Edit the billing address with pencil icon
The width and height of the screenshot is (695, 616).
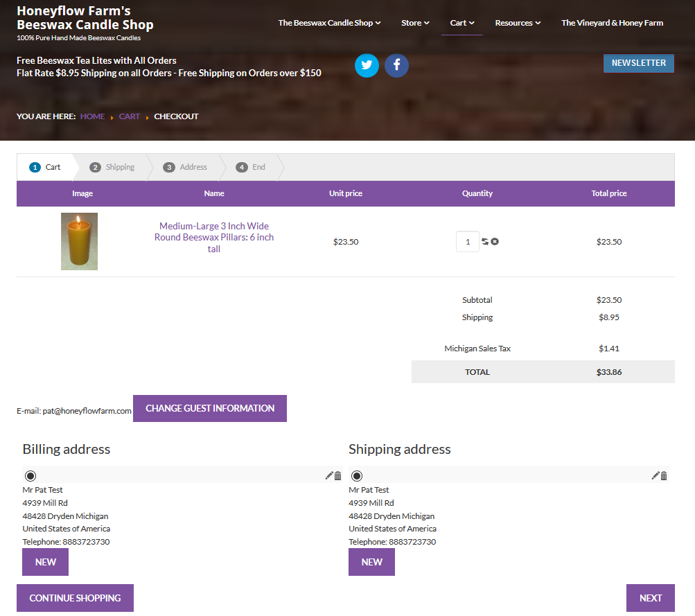[329, 475]
